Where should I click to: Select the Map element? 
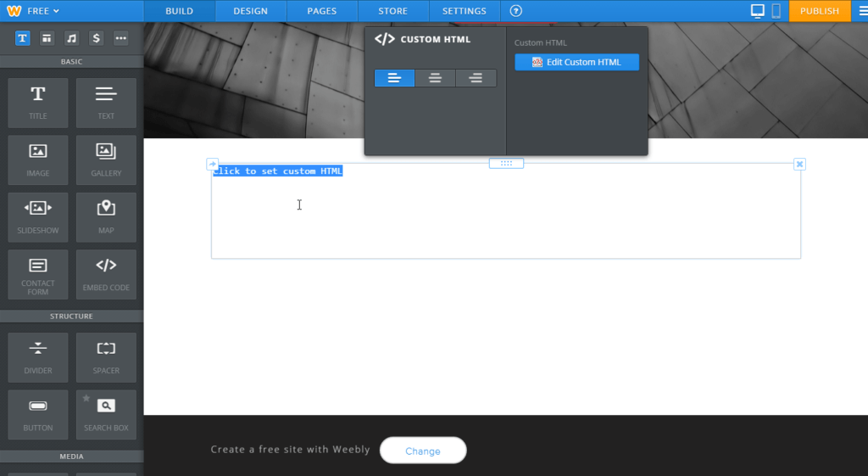tap(106, 217)
